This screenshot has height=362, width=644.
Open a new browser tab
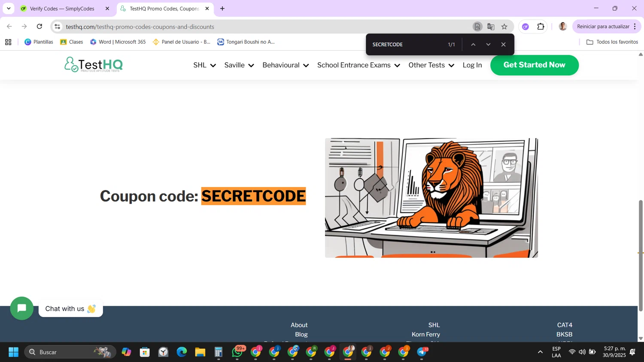tap(222, 9)
